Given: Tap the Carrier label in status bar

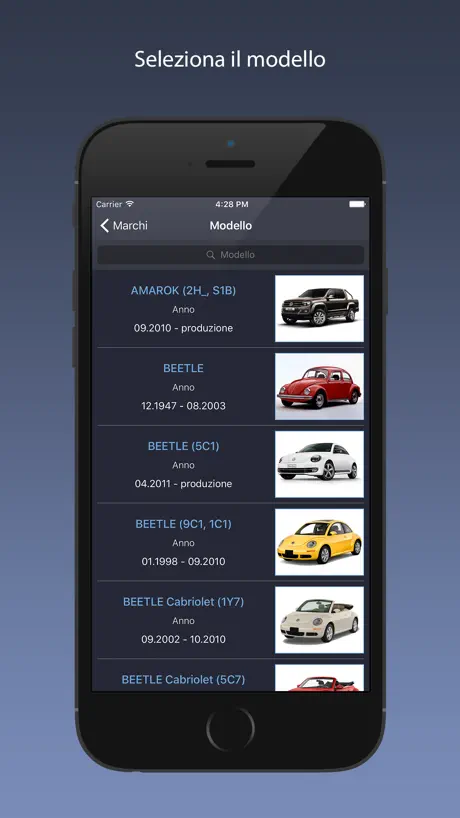Looking at the screenshot, I should [109, 204].
